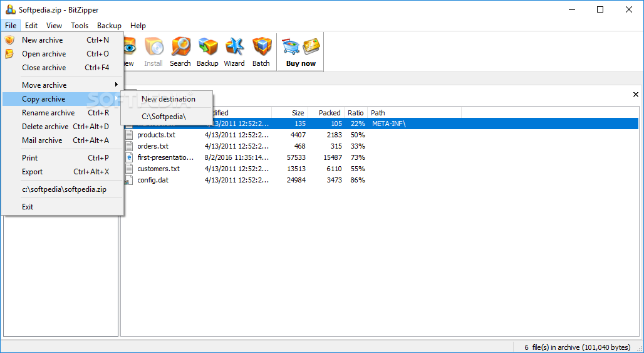Click the products.txt file icon

pos(130,135)
